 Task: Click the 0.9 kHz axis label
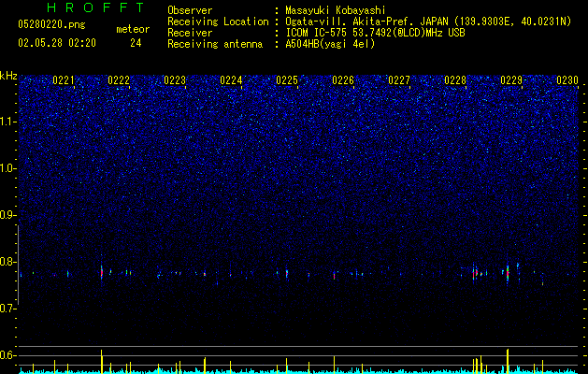pyautogui.click(x=8, y=215)
